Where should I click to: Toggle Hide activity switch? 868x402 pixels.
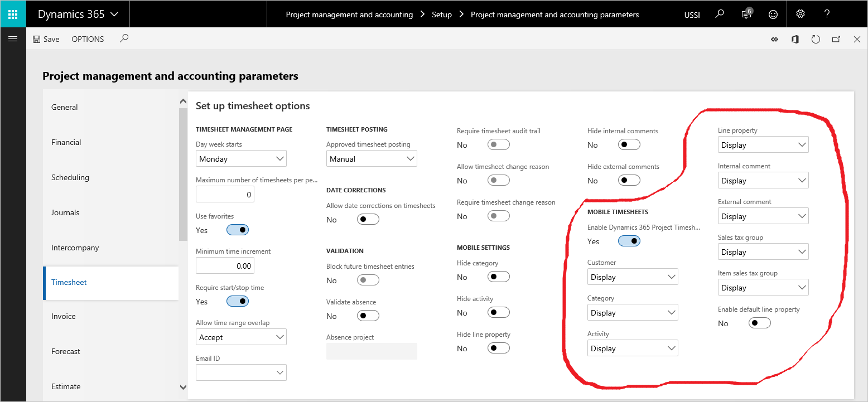click(x=499, y=312)
